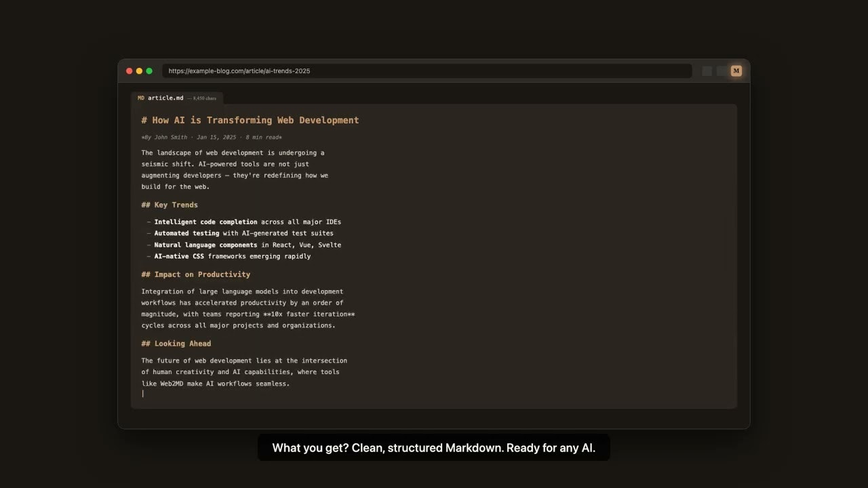Toggle bold on 'Intelligent code completion' text
This screenshot has width=868, height=488.
(x=205, y=222)
